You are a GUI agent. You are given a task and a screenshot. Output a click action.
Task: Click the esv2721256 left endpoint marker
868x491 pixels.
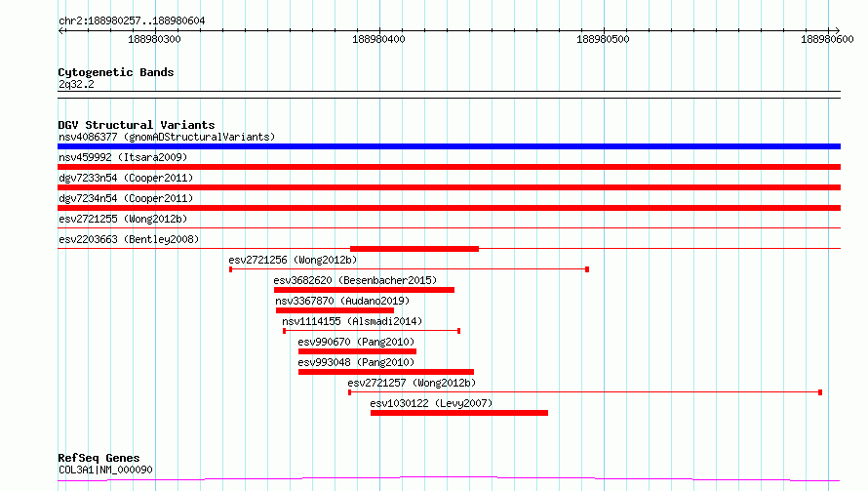(231, 269)
